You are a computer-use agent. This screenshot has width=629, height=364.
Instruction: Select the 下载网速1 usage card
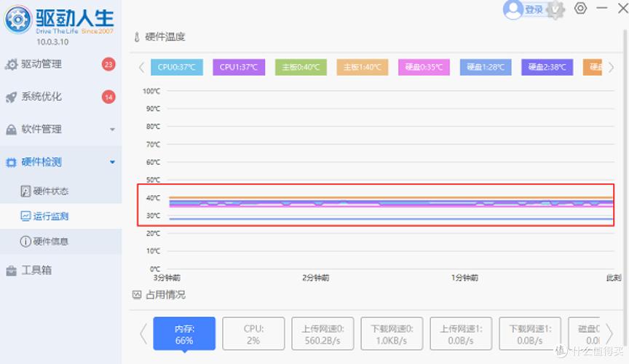coord(530,334)
